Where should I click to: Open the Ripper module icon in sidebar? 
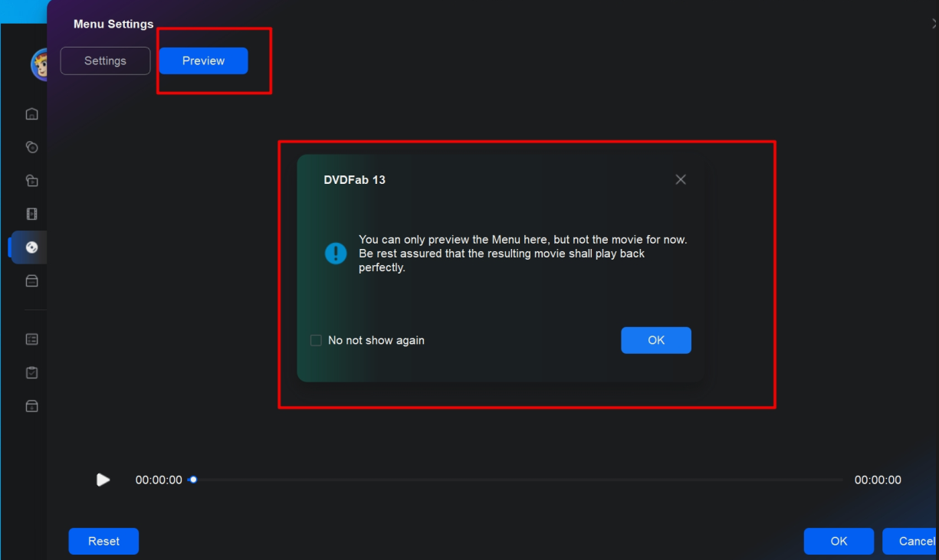31,181
